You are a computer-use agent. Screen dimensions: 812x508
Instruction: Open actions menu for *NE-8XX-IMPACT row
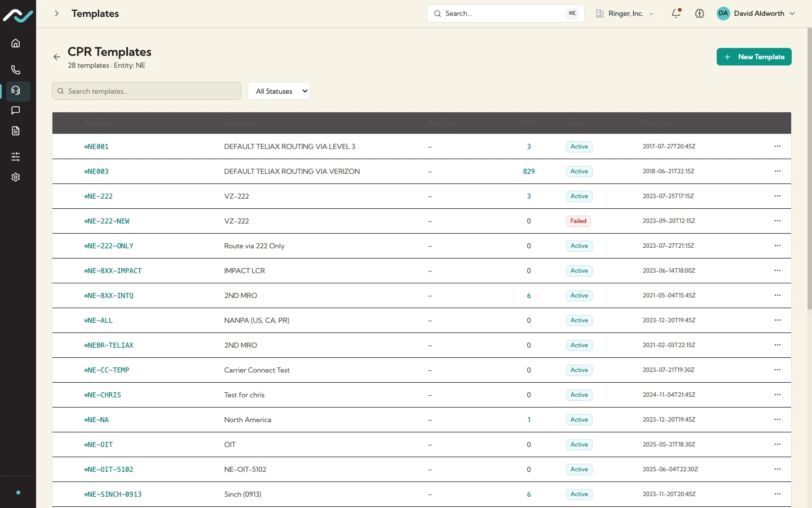click(778, 270)
